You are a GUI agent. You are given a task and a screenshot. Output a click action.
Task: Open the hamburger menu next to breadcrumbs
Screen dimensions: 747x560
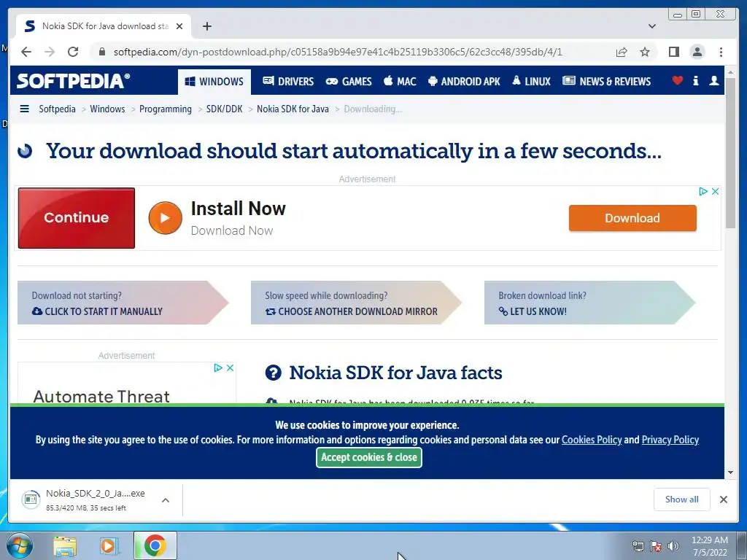tap(24, 109)
